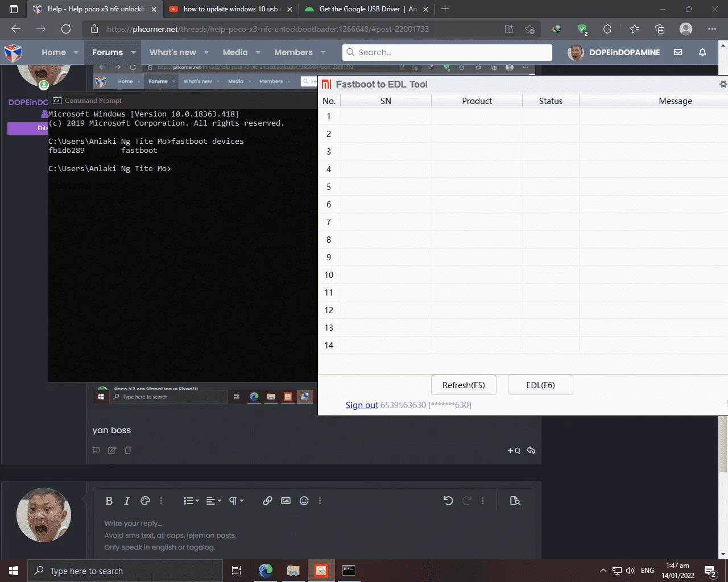Click the browser address bar URL
728x582 pixels.
(268, 29)
